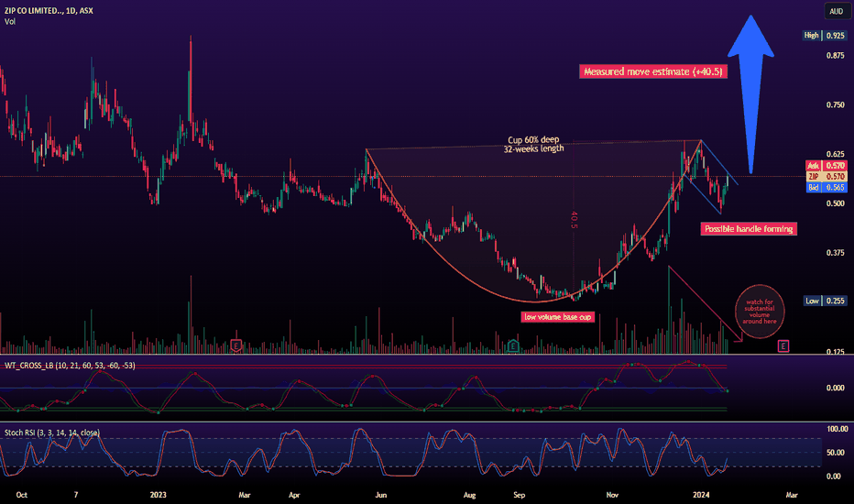Image resolution: width=854 pixels, height=504 pixels.
Task: Click the vertical 40.5 cup depth measurement
Action: click(574, 220)
